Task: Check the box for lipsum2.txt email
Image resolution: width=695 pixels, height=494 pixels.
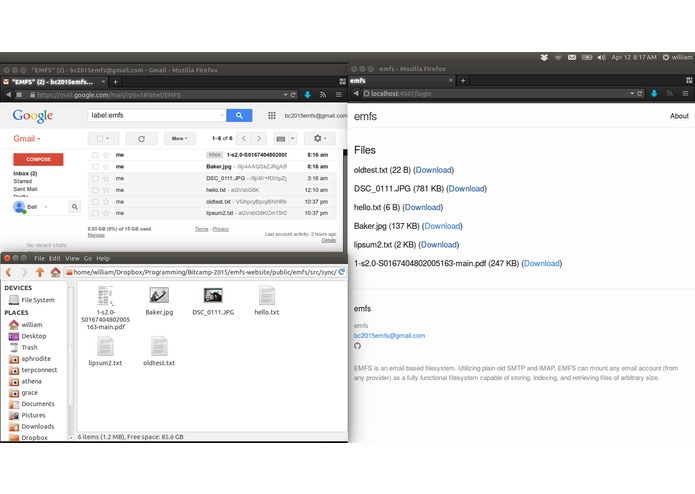Action: point(95,213)
